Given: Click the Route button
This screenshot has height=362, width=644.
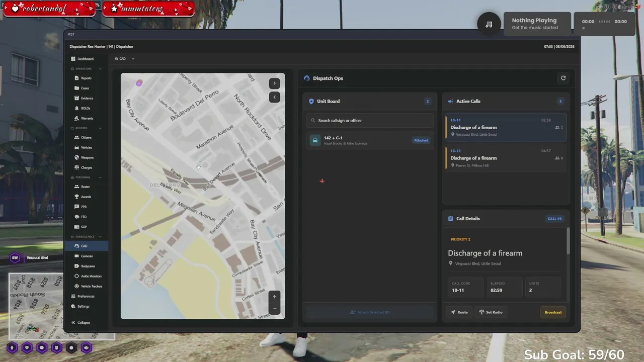Looking at the screenshot, I should 459,312.
